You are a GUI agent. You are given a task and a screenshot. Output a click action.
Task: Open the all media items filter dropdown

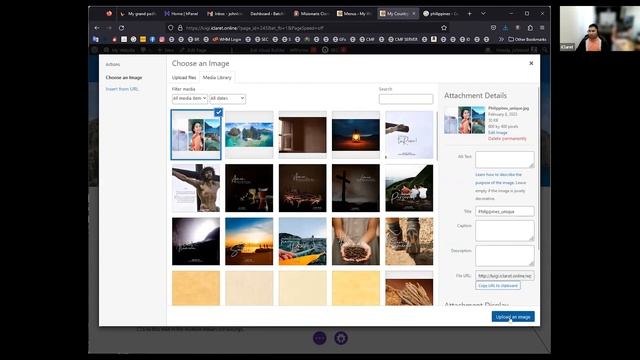click(189, 98)
